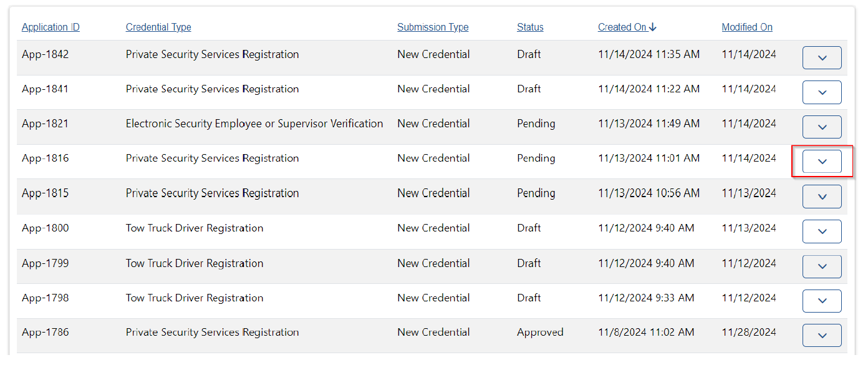Select the App-1842 application ID cell
The height and width of the screenshot is (370, 868).
[45, 55]
